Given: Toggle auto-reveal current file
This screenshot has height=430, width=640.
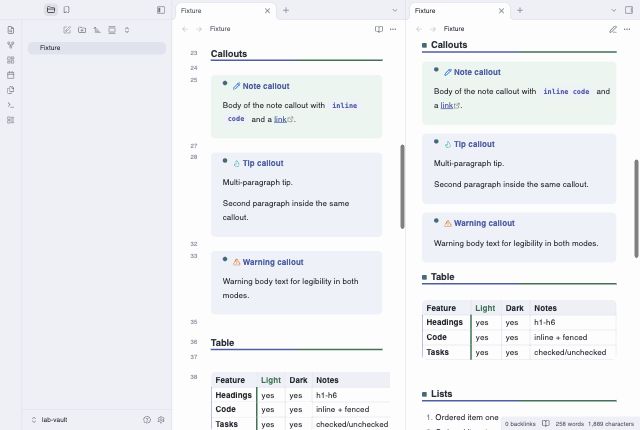Looking at the screenshot, I should coord(112,30).
